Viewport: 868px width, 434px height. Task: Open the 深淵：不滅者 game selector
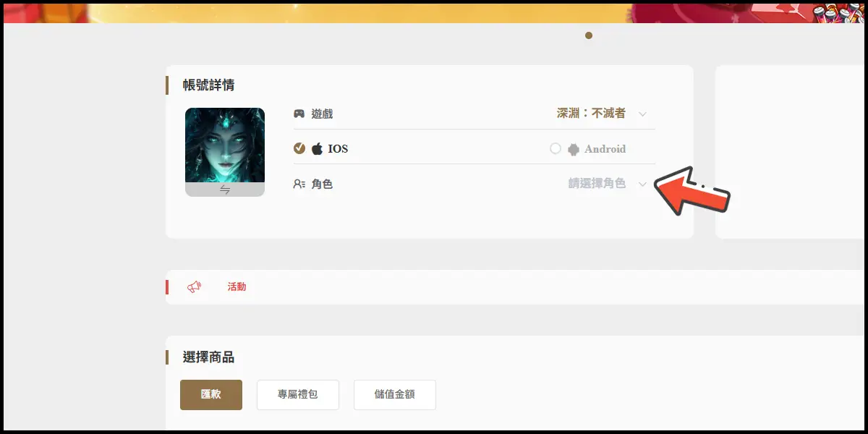tap(591, 114)
